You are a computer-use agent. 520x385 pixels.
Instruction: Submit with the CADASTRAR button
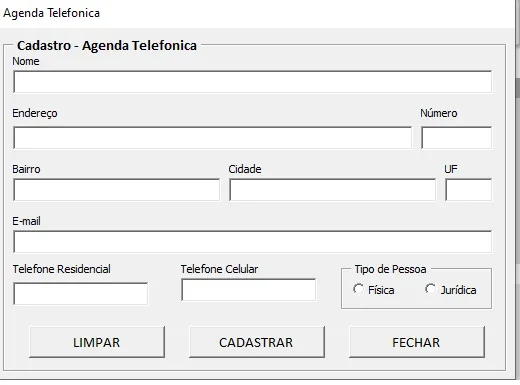pyautogui.click(x=257, y=342)
